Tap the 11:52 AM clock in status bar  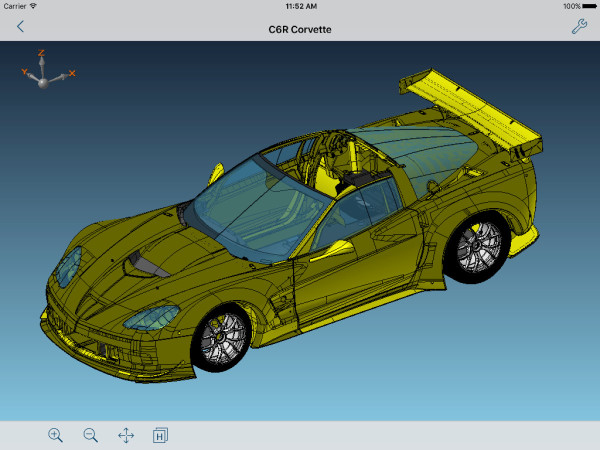click(300, 6)
